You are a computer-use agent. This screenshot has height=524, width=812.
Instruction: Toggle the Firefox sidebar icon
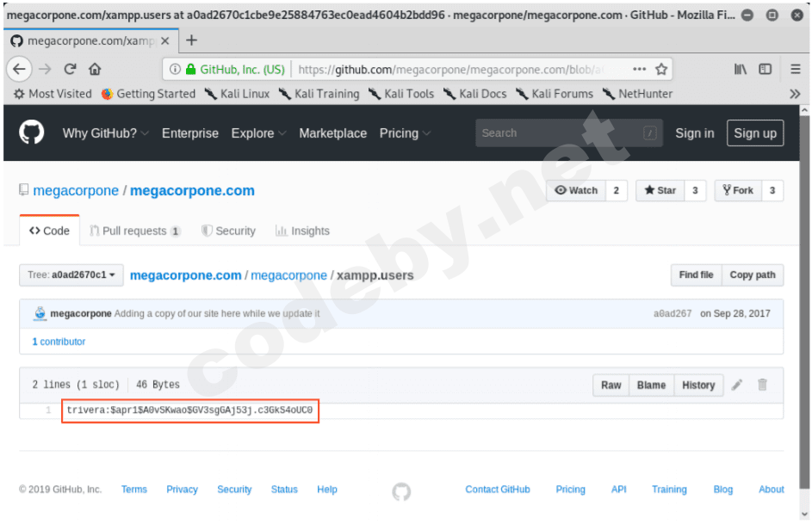765,69
